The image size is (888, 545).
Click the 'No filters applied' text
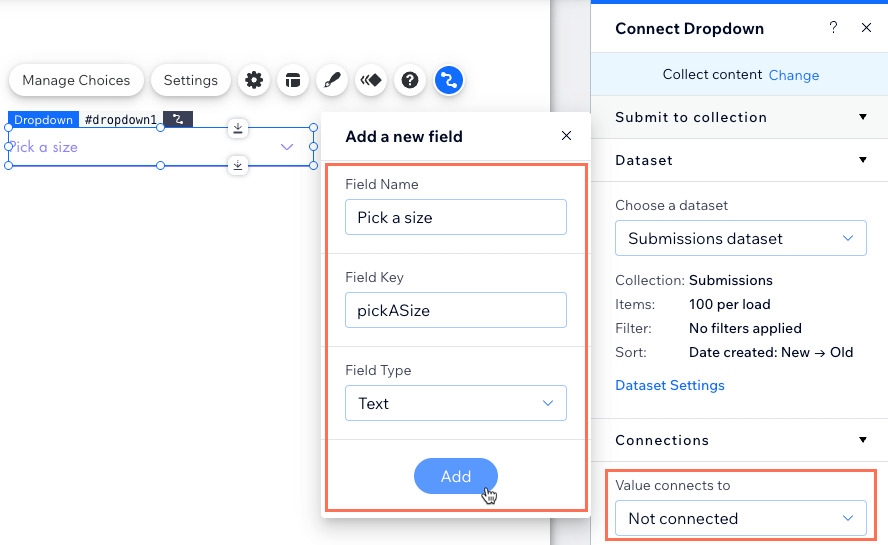[745, 328]
